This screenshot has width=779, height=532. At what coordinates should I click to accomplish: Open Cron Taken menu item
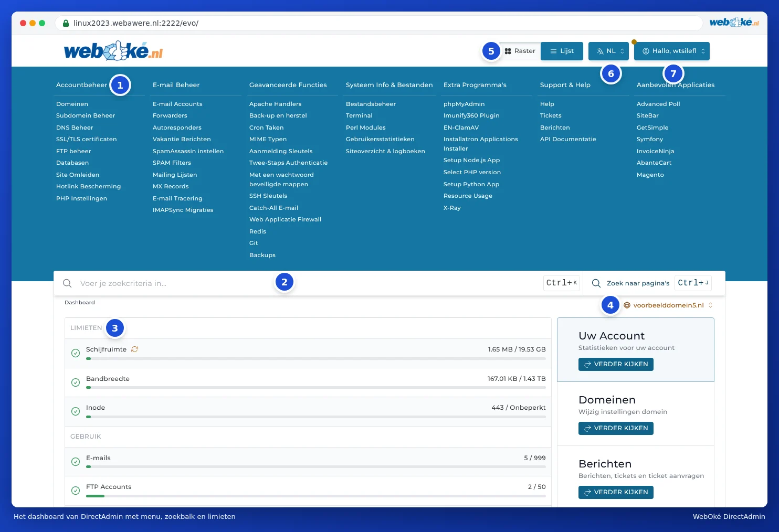tap(266, 127)
